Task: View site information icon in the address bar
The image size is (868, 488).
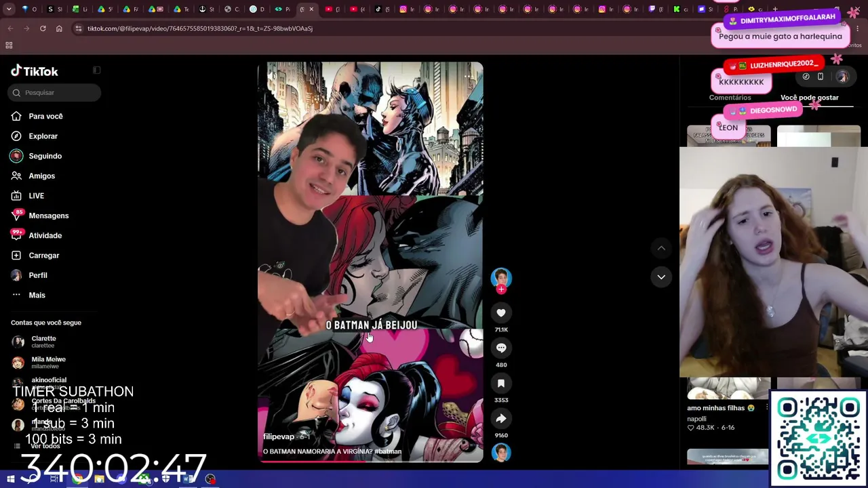Action: coord(79,28)
